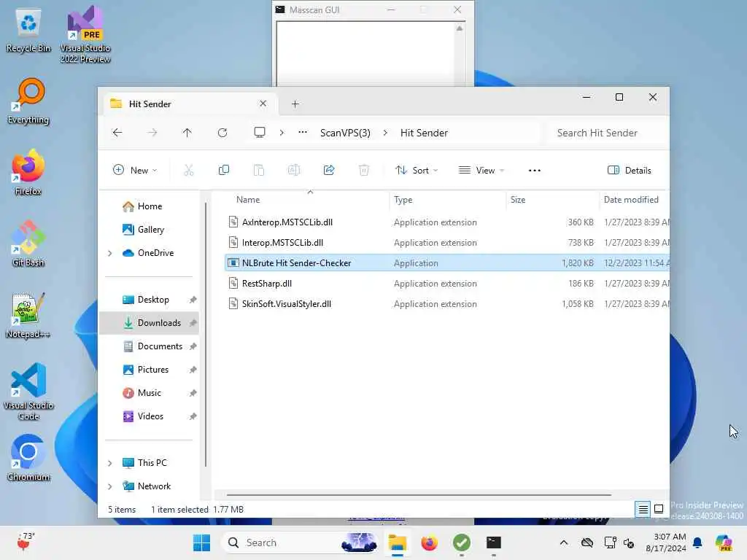
Task: Open Home in navigation pane
Action: [x=150, y=206]
